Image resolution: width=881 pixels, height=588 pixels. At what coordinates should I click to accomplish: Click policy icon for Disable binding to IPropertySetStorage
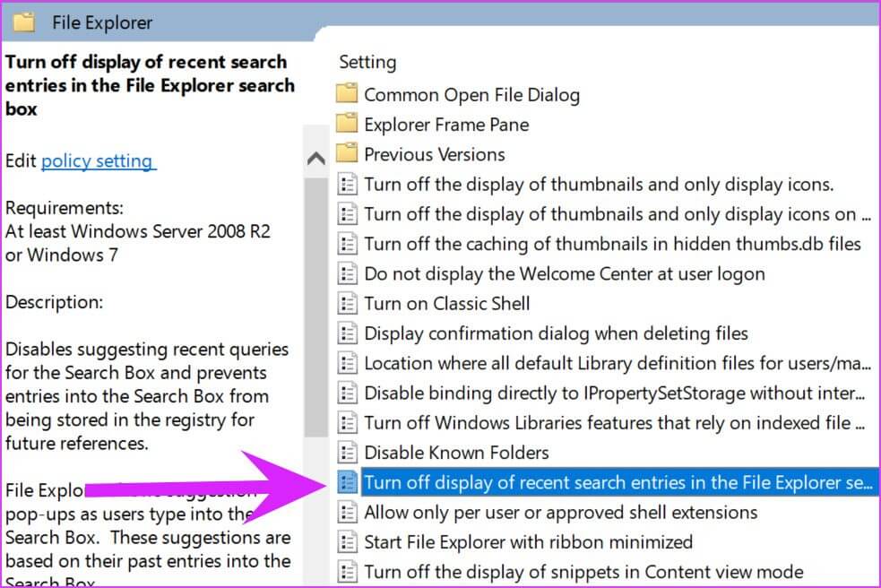click(x=347, y=393)
